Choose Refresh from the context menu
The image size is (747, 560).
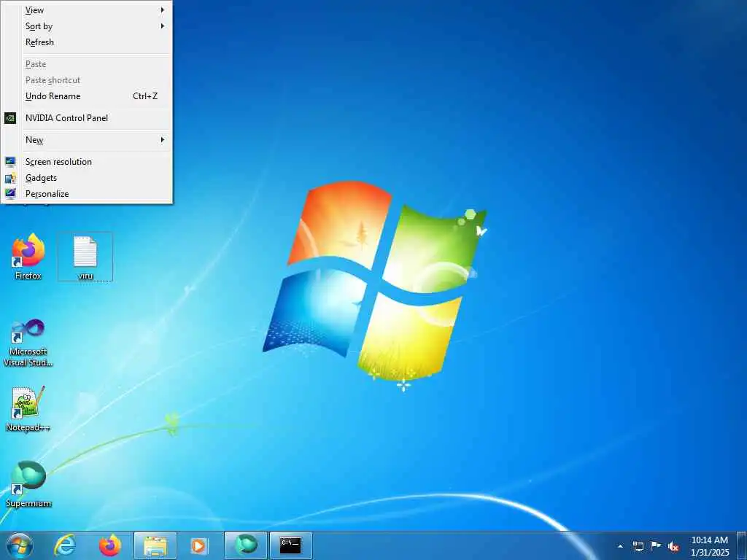point(86,42)
